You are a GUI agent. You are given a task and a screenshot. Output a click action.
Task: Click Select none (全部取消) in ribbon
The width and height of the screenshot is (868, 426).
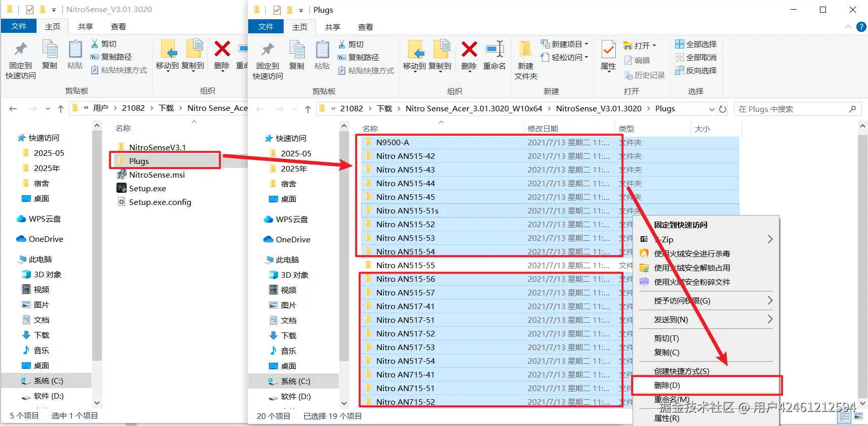coord(696,58)
